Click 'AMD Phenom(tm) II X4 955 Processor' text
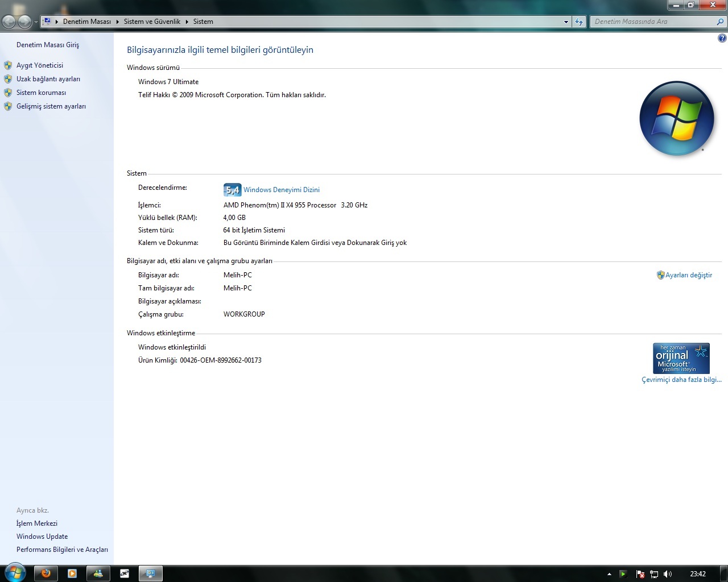The height and width of the screenshot is (582, 728). [x=280, y=205]
